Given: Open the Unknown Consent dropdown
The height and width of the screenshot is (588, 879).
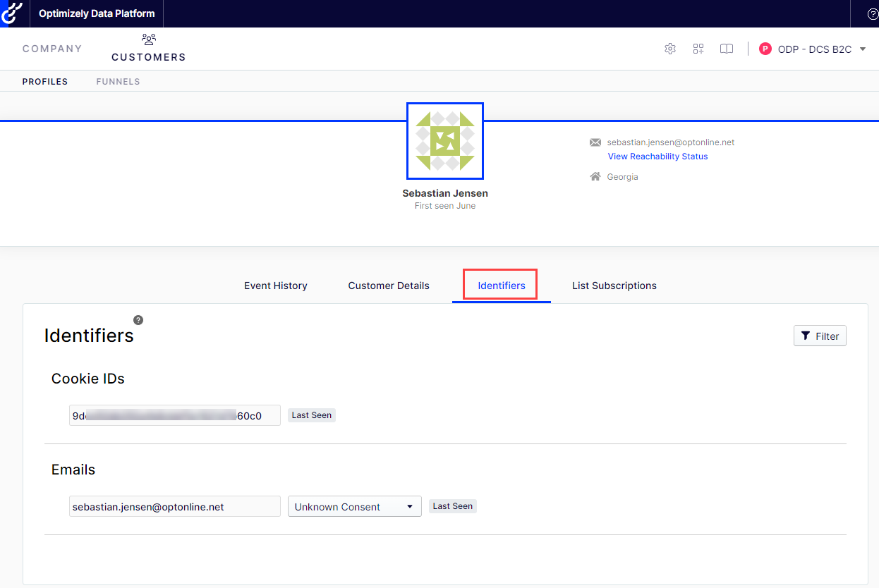Looking at the screenshot, I should click(355, 506).
